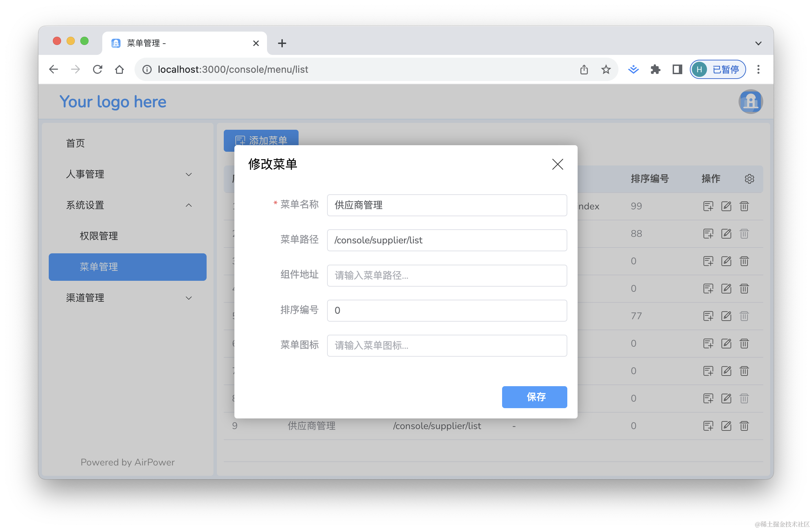Click the user avatar icon in the top right
Screen dimensions: 812x530
click(x=751, y=102)
